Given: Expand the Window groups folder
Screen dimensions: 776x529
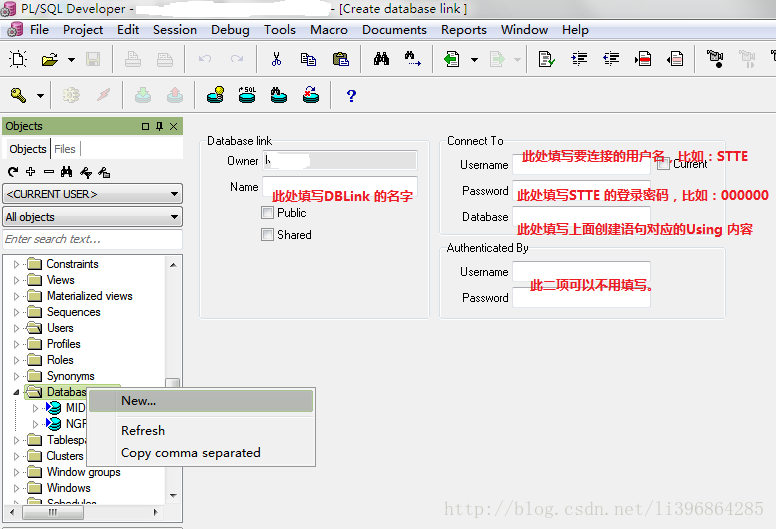Looking at the screenshot, I should (x=16, y=473).
